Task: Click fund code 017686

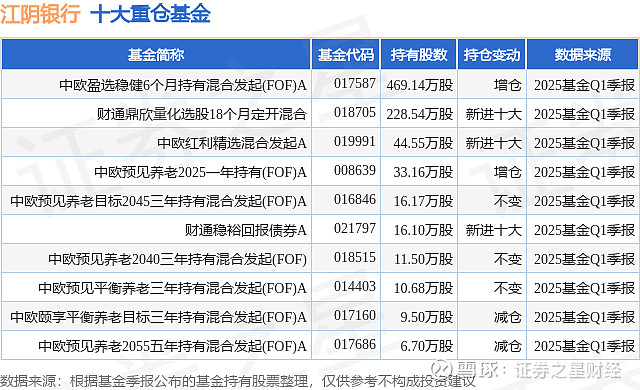Action: click(355, 344)
